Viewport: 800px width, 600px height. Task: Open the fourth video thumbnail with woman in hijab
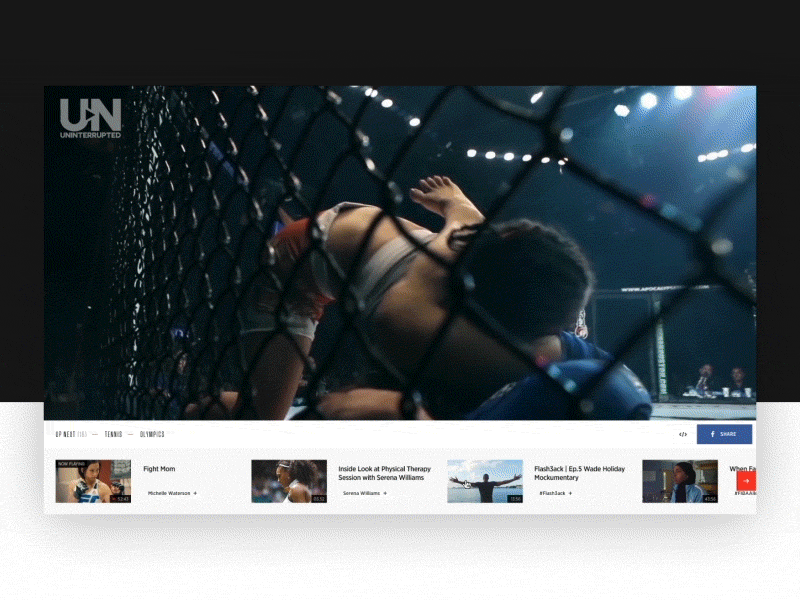click(680, 481)
